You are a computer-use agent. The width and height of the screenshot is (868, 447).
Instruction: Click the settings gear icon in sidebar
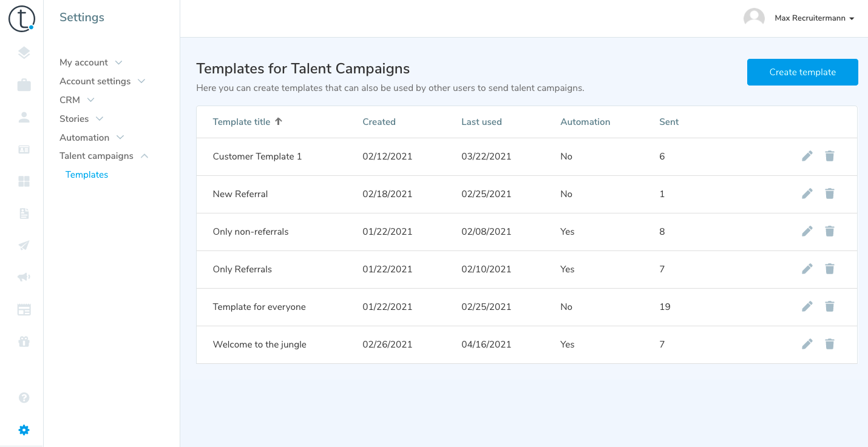pyautogui.click(x=24, y=430)
